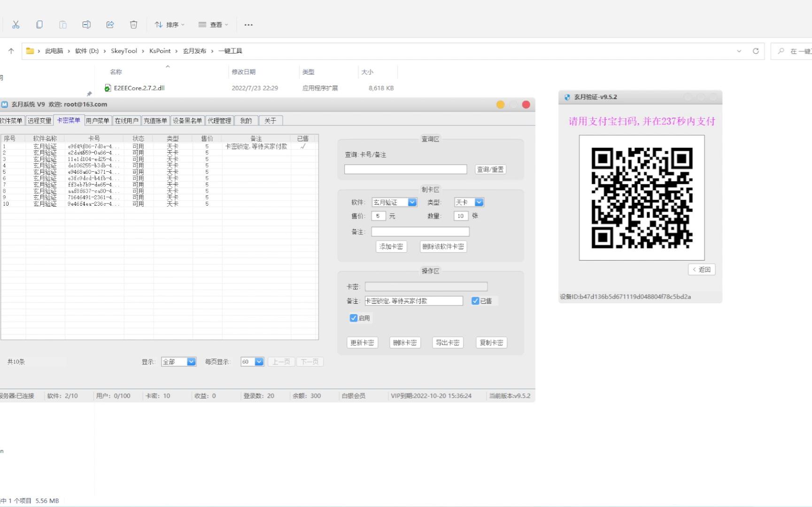The image size is (812, 507).
Task: Click the 制卡区 备注 input field
Action: point(420,232)
